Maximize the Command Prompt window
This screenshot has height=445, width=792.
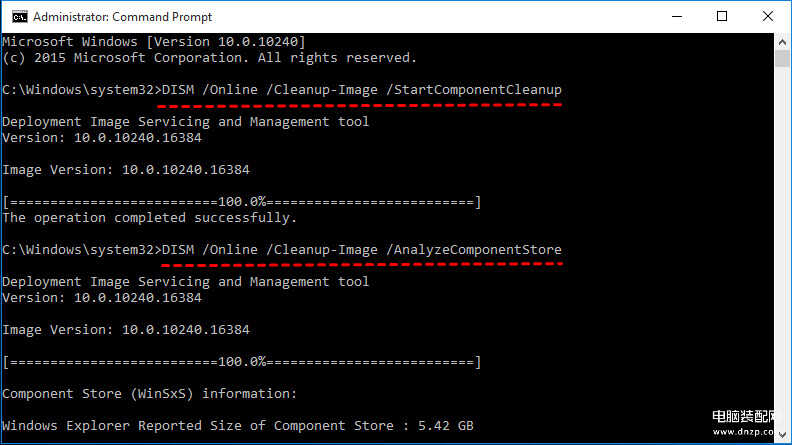click(721, 16)
